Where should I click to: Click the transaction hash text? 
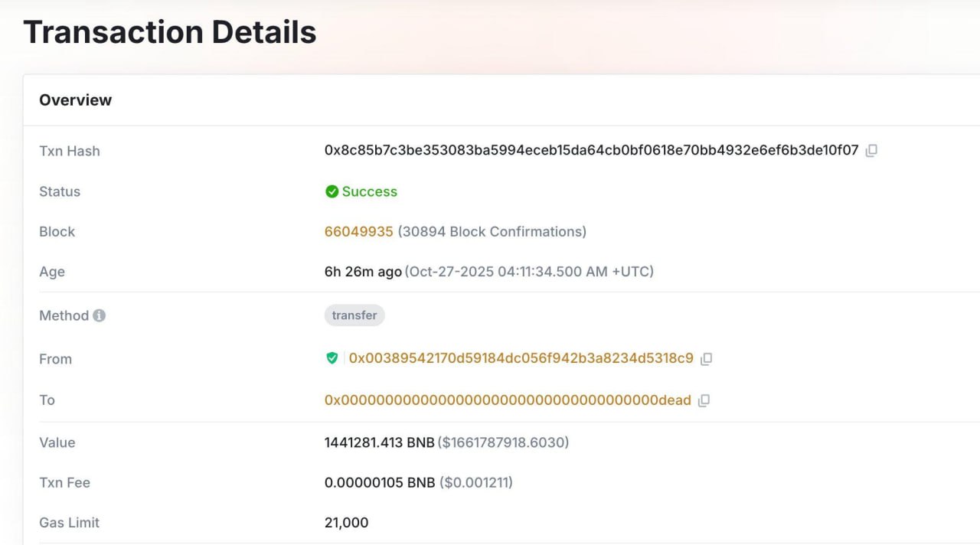(x=591, y=151)
